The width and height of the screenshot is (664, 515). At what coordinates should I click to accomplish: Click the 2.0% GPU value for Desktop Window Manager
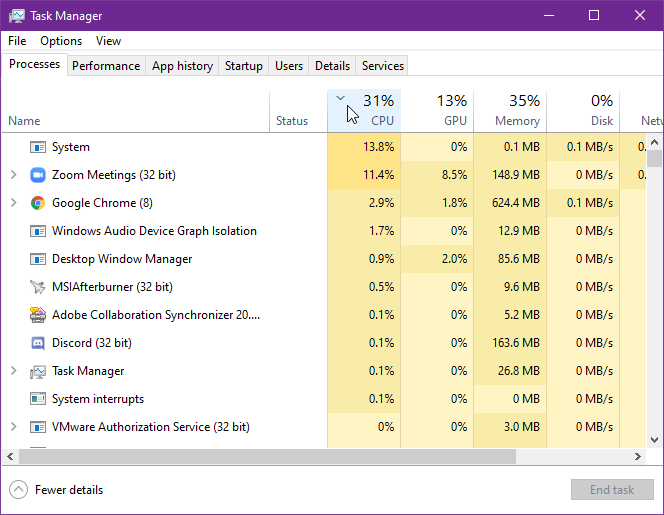tap(454, 259)
